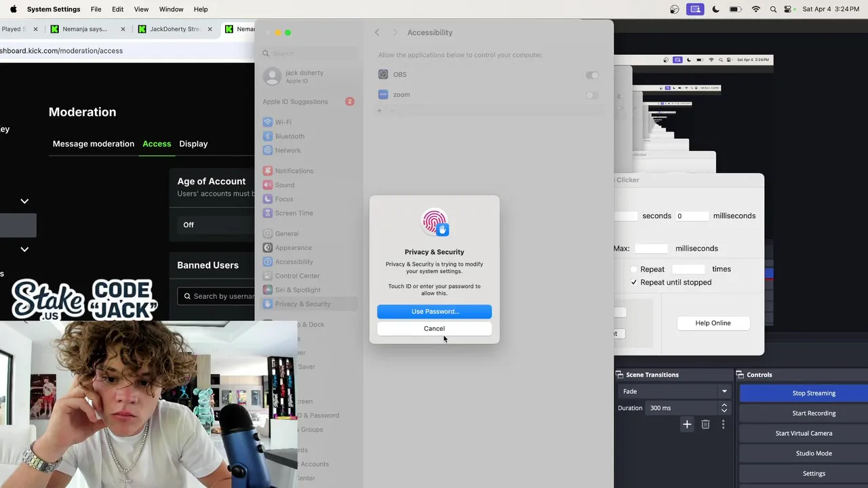Go back in System Settings
The width and height of the screenshot is (868, 488).
tap(378, 33)
